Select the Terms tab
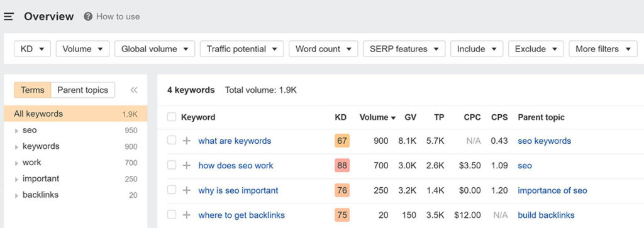The width and height of the screenshot is (644, 228). pos(33,90)
